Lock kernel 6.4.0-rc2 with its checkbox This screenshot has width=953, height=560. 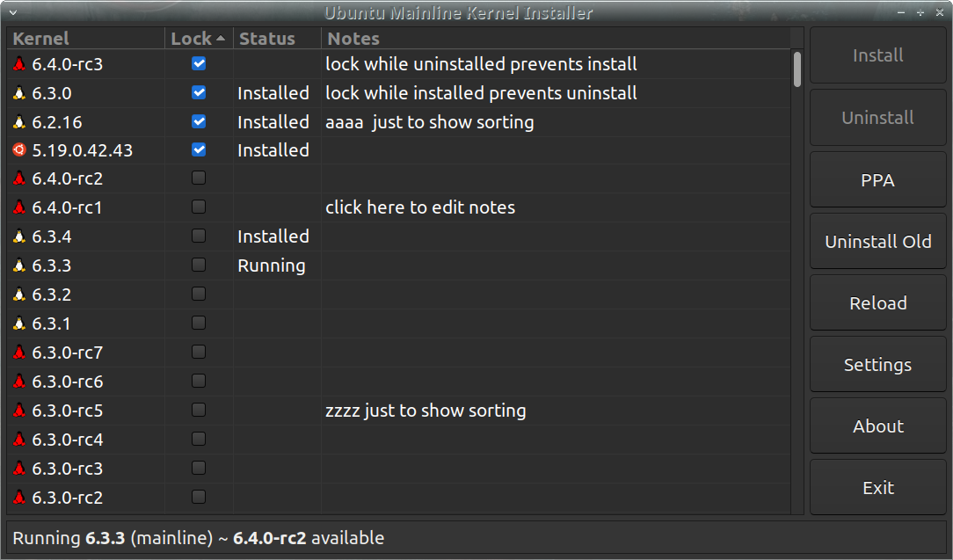click(199, 178)
